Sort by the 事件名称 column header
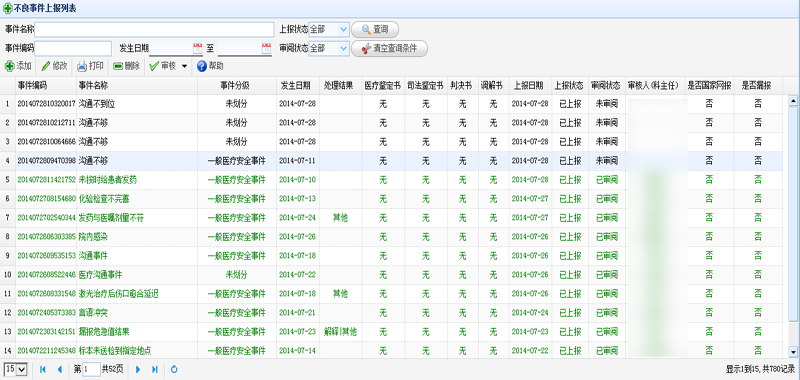 pos(93,85)
